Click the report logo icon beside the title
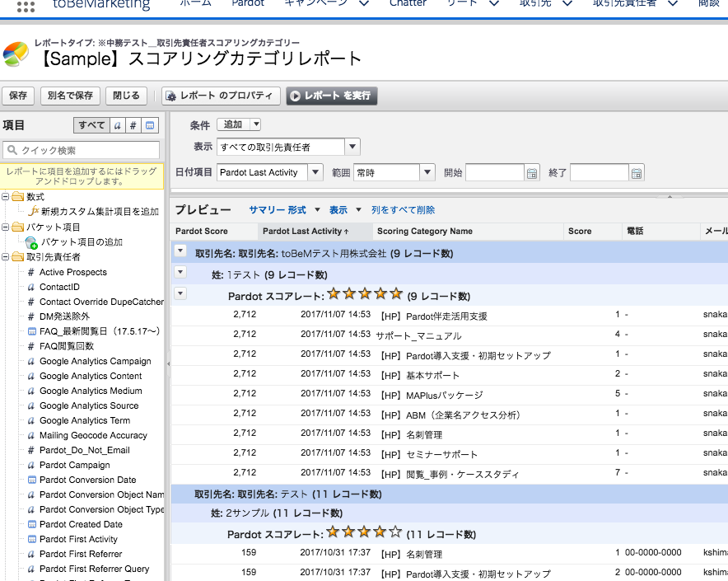 coord(16,54)
